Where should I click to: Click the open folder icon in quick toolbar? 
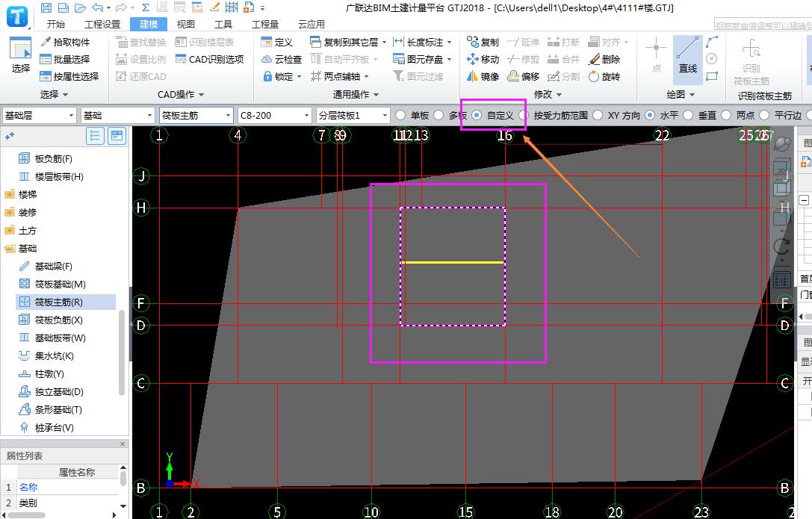80,7
